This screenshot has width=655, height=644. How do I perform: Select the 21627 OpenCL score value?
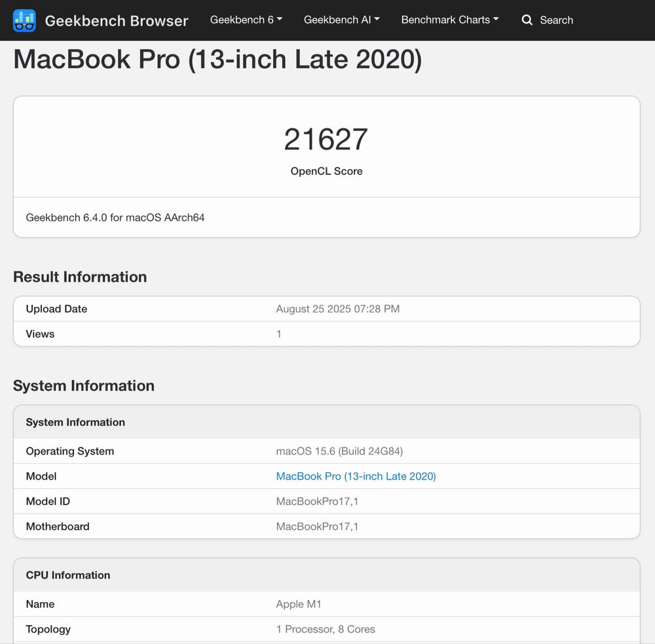click(326, 139)
